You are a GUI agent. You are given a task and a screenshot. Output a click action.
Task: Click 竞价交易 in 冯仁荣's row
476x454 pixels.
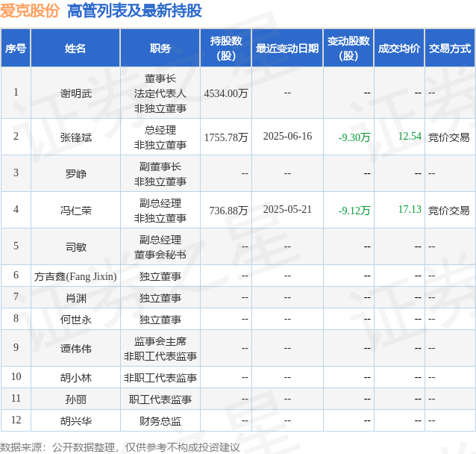[448, 211]
